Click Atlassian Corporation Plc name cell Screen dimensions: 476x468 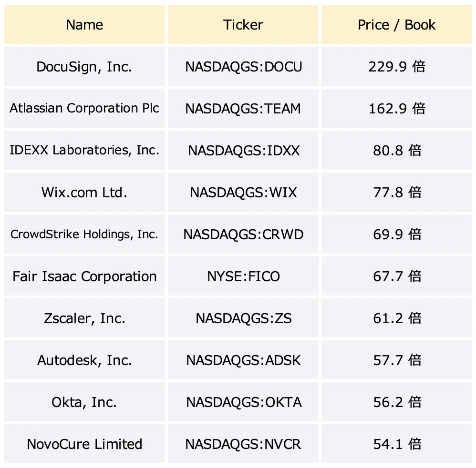coord(84,108)
